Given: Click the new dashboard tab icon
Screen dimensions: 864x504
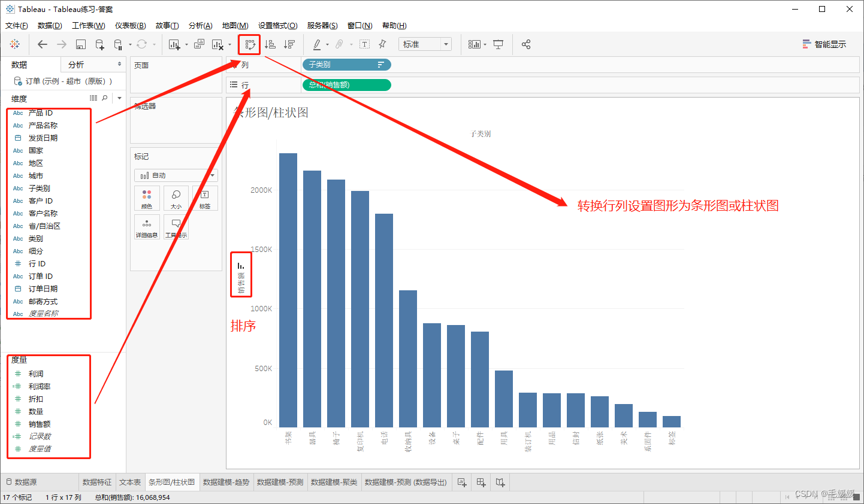Looking at the screenshot, I should 481,482.
